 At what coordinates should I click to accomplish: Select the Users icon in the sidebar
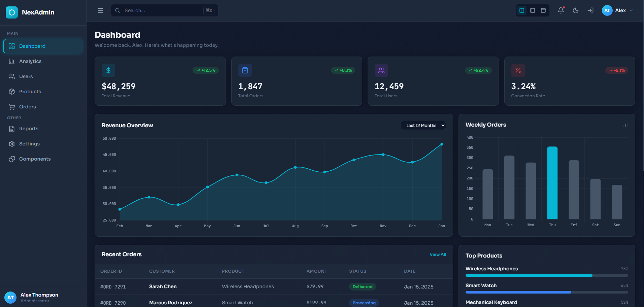12,76
